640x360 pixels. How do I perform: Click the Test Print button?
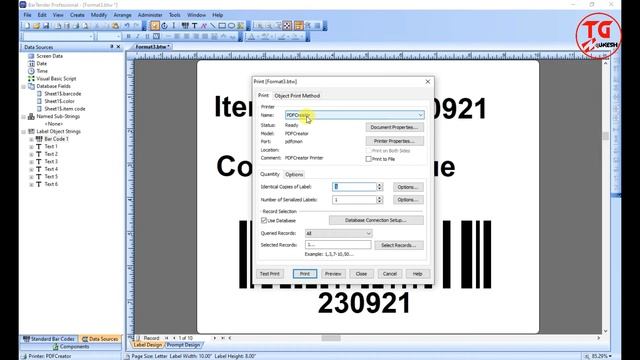tap(270, 274)
